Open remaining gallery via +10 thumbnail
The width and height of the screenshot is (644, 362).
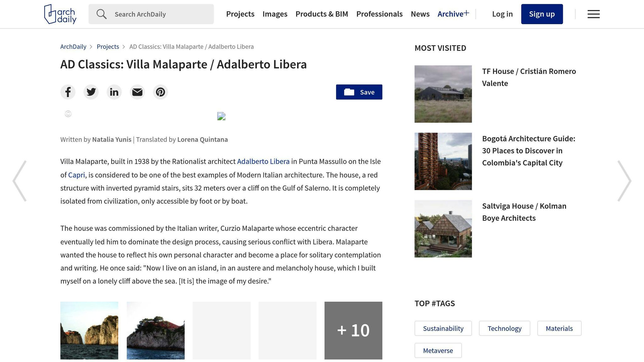(x=353, y=330)
